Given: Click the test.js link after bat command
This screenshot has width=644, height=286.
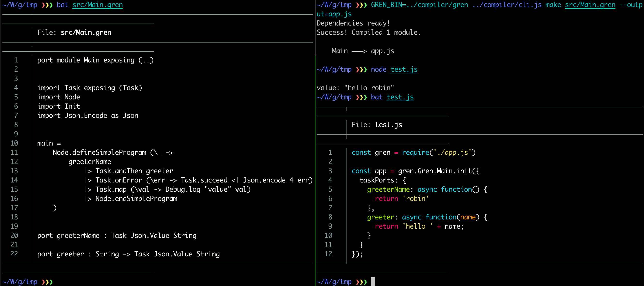Looking at the screenshot, I should point(400,97).
